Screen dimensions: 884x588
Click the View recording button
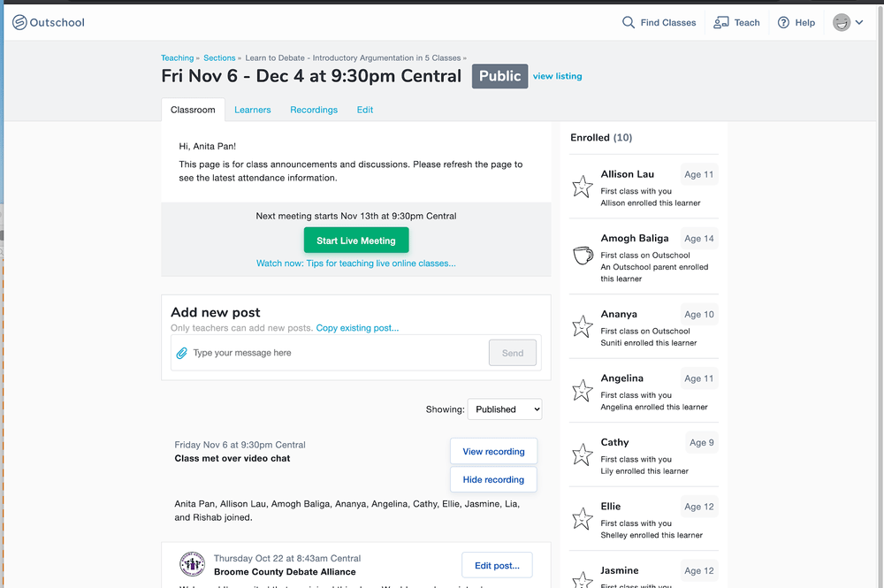(493, 451)
